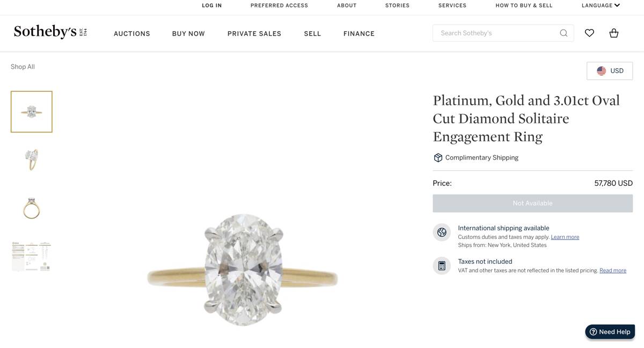
Task: Follow the taxes Read more link
Action: coord(612,271)
